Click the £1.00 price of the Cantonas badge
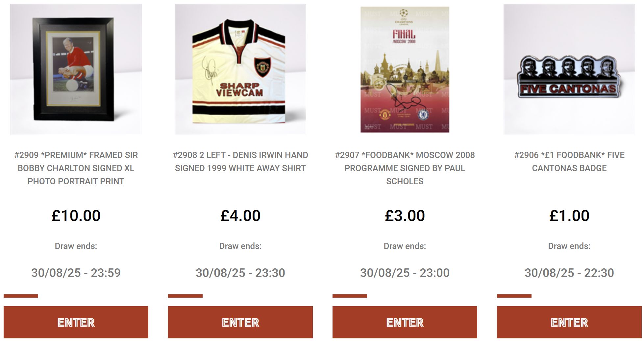644x341 pixels. tap(569, 216)
